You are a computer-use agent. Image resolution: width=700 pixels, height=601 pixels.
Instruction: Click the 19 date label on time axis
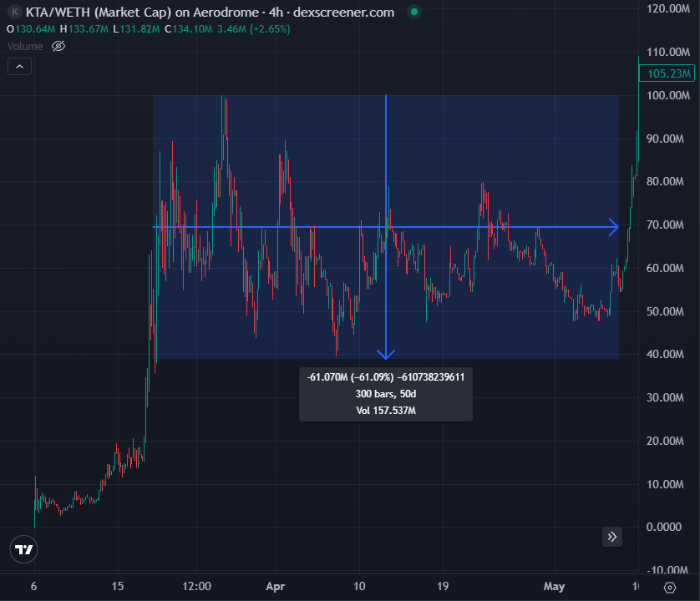point(443,586)
